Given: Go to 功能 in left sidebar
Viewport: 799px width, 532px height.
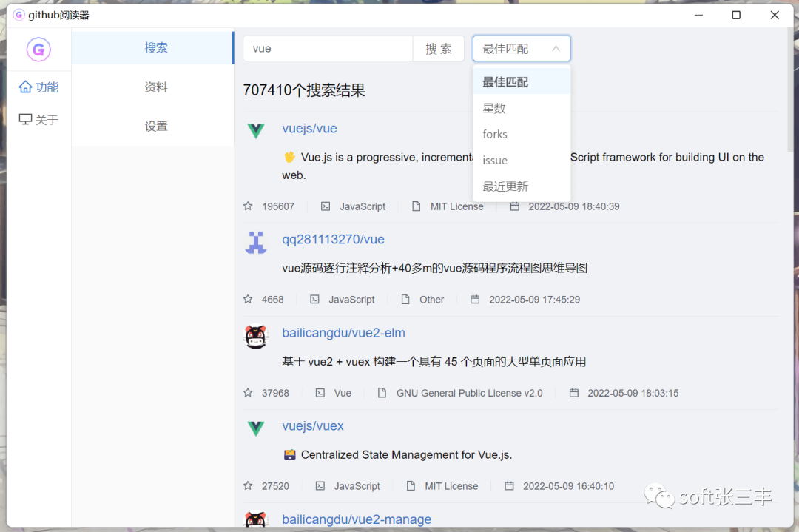Looking at the screenshot, I should point(38,87).
